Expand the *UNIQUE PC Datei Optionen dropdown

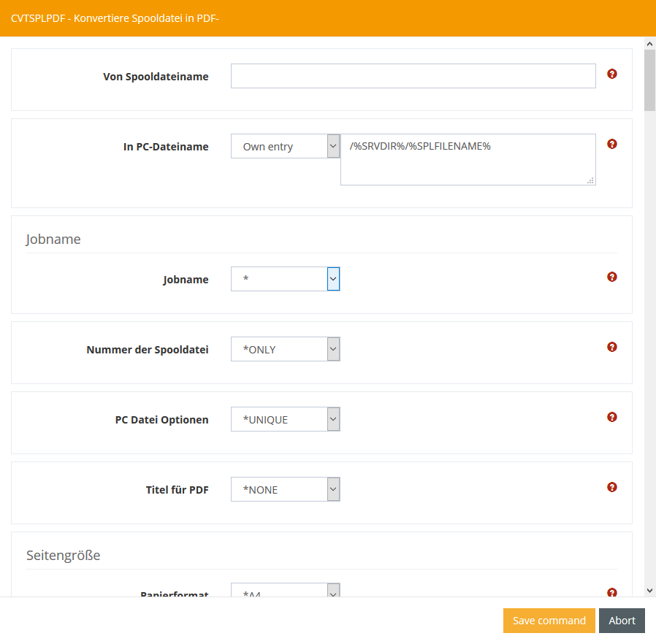(x=285, y=419)
